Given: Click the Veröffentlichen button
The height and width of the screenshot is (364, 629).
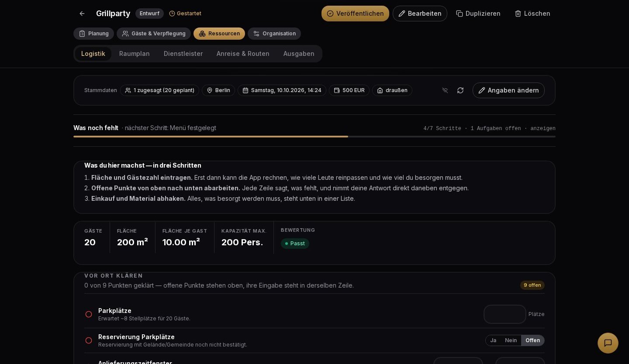Looking at the screenshot, I should pyautogui.click(x=355, y=14).
